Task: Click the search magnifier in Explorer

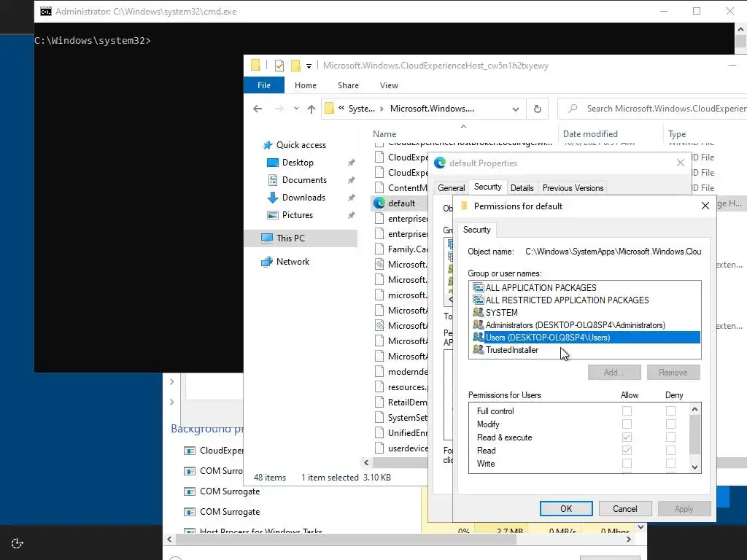Action: tap(573, 109)
